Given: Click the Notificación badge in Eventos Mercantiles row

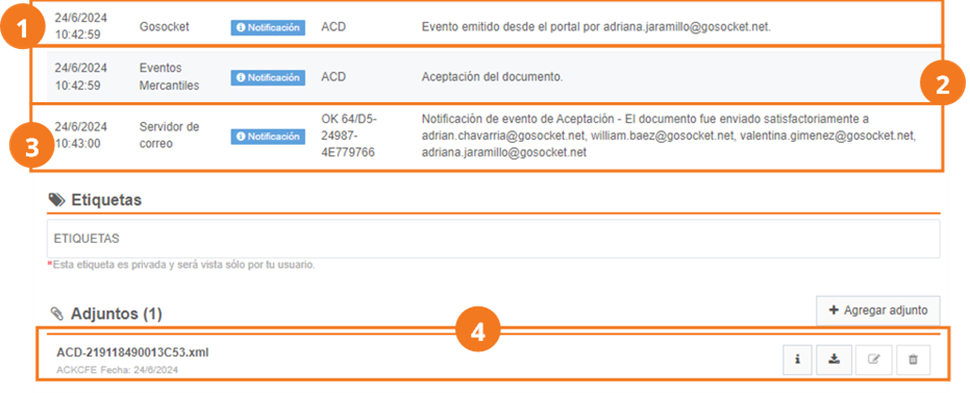Looking at the screenshot, I should point(268,77).
